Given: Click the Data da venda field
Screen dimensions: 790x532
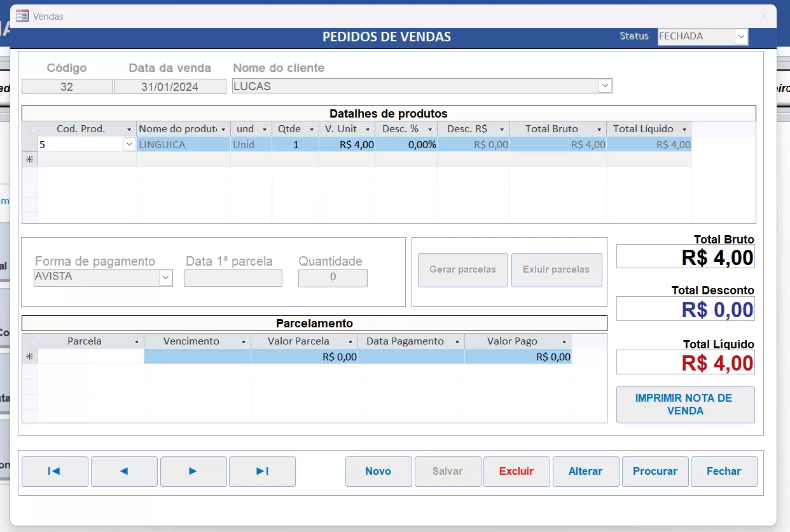Looking at the screenshot, I should pyautogui.click(x=170, y=86).
